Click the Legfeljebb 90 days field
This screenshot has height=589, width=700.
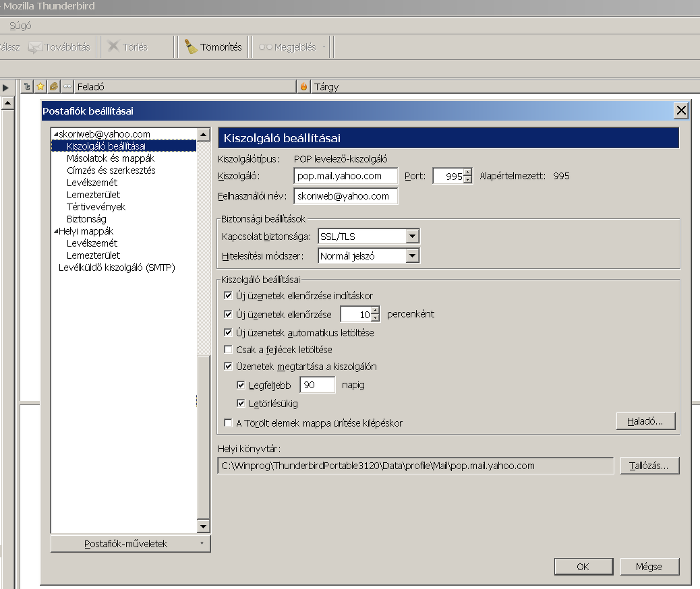tap(318, 385)
